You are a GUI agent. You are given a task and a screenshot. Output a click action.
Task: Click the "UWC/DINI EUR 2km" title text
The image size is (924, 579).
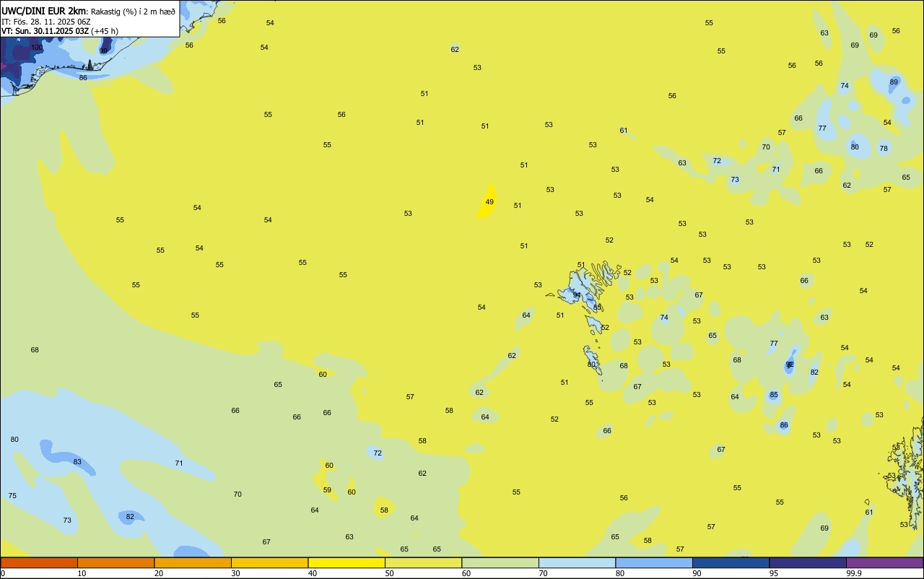[x=43, y=11]
